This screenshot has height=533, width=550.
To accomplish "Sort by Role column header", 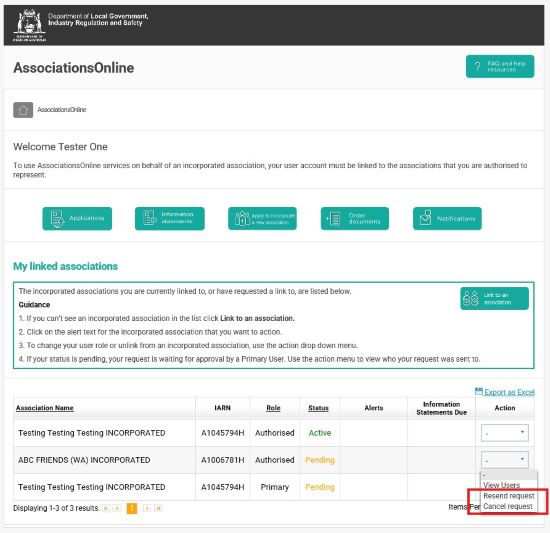I will (273, 408).
